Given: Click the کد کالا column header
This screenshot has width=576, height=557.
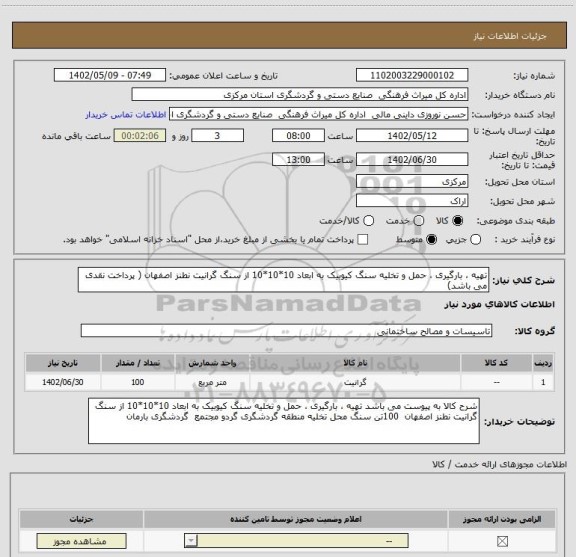Looking at the screenshot, I should 496,363.
